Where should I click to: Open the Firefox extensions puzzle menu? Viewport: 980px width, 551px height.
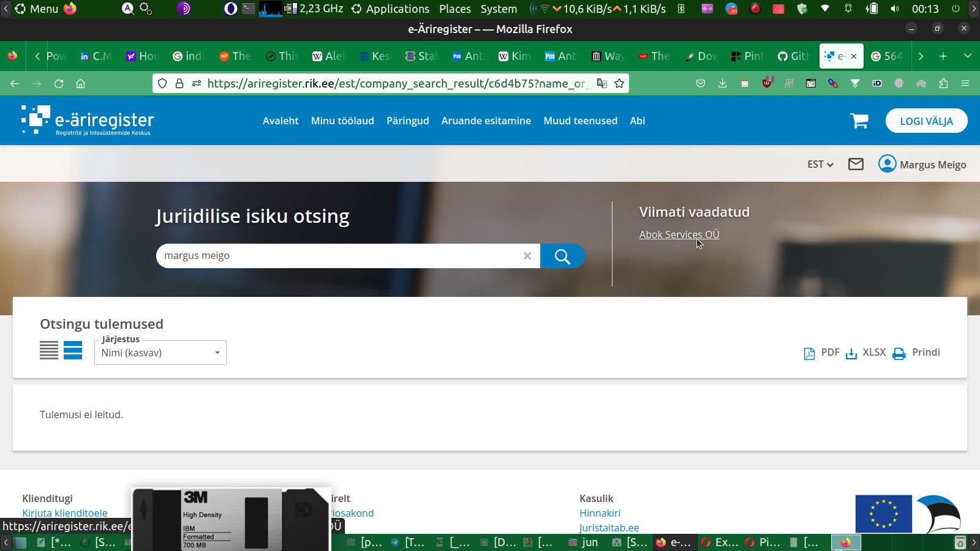pyautogui.click(x=943, y=83)
